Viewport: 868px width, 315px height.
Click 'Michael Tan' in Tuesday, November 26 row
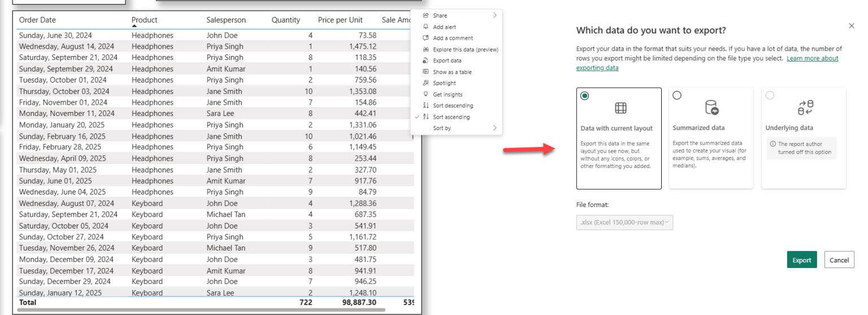226,248
